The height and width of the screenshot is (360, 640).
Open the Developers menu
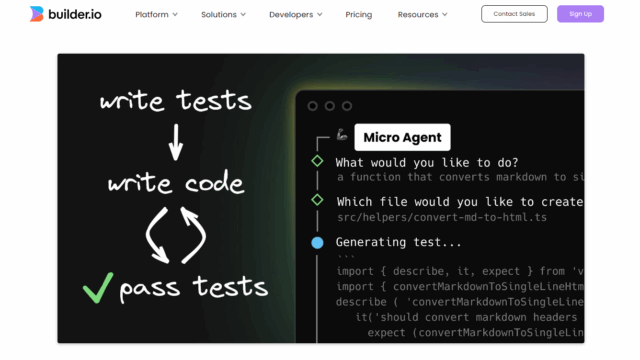(291, 15)
